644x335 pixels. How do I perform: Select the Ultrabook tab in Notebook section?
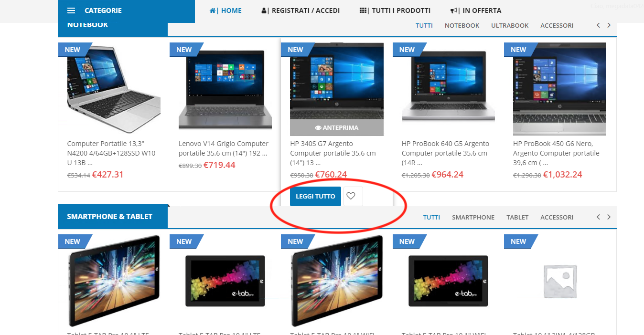(x=510, y=25)
